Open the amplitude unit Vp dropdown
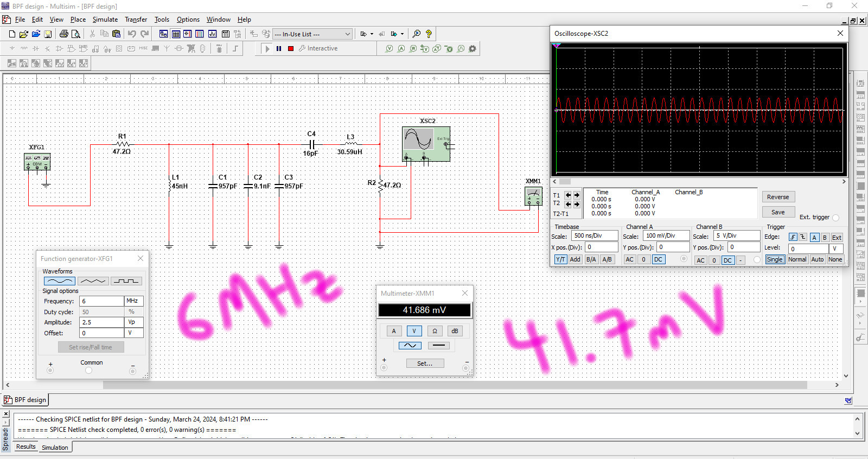Image resolution: width=868 pixels, height=459 pixels. pos(134,322)
